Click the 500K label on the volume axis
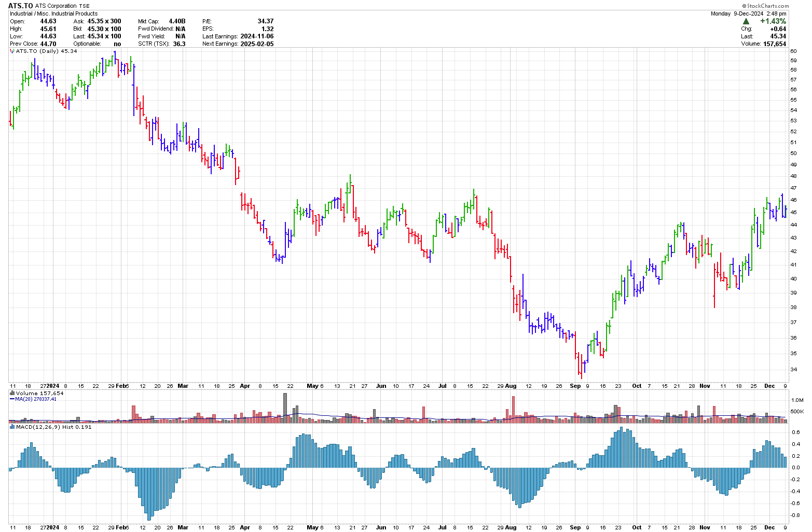 (x=797, y=412)
